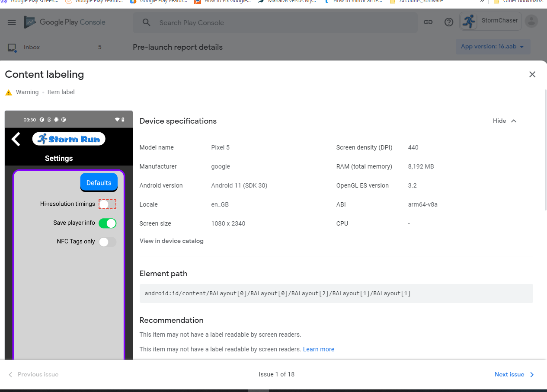This screenshot has width=547, height=392.
Task: Click the StormChaser developer account icon
Action: pyautogui.click(x=469, y=21)
